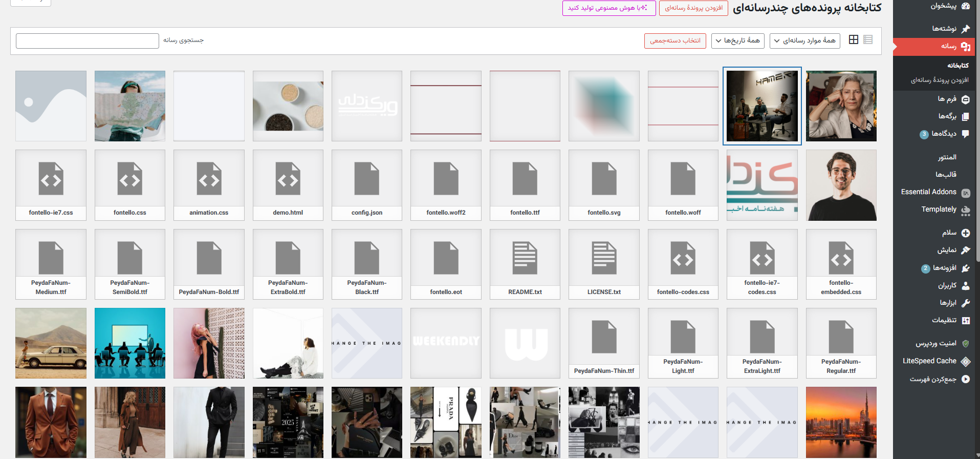This screenshot has height=459, width=980.
Task: Click the امنیت وردپرس shield icon
Action: (966, 344)
